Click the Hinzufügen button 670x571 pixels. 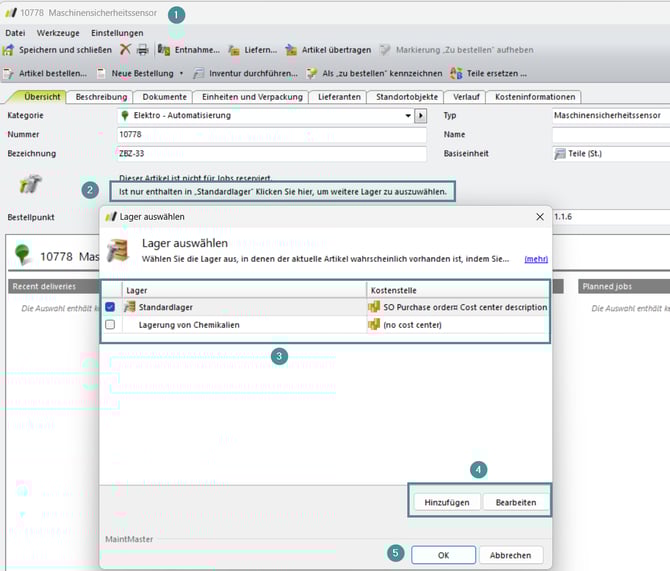point(447,503)
